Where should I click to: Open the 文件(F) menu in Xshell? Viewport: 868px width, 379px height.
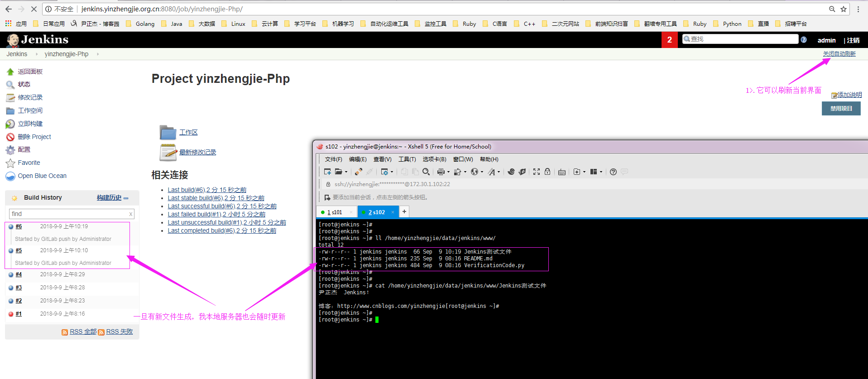333,159
